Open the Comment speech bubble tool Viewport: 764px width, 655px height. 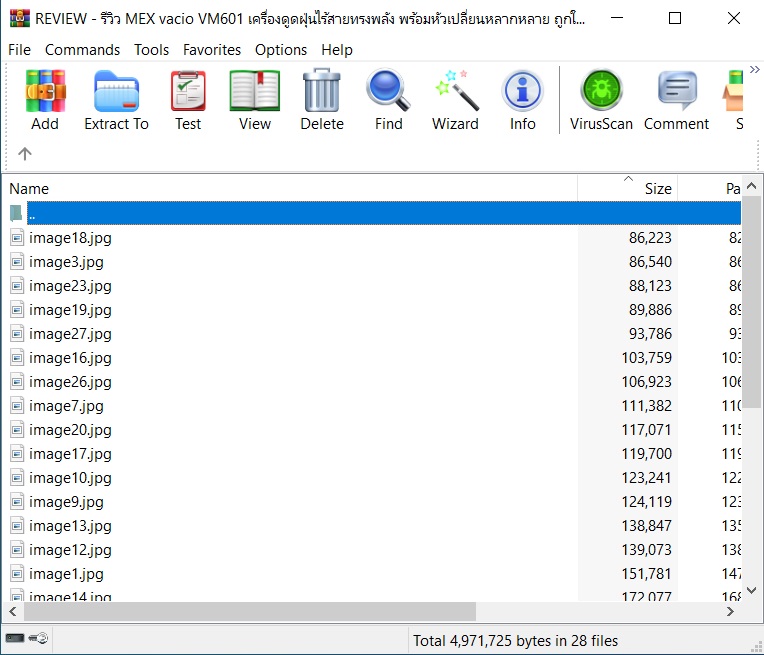click(676, 100)
